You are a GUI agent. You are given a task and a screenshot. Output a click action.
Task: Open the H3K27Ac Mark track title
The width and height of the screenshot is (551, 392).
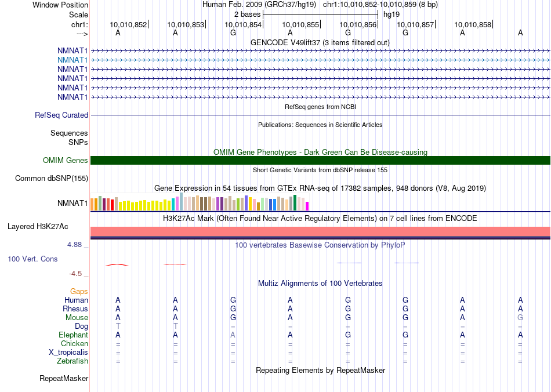click(x=320, y=219)
